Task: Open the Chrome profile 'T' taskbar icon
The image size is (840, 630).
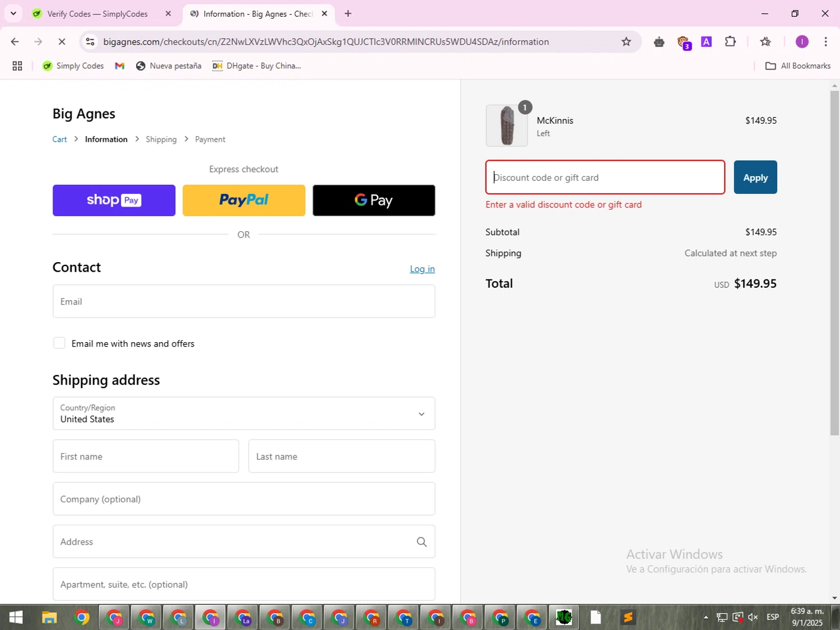Action: [x=404, y=617]
